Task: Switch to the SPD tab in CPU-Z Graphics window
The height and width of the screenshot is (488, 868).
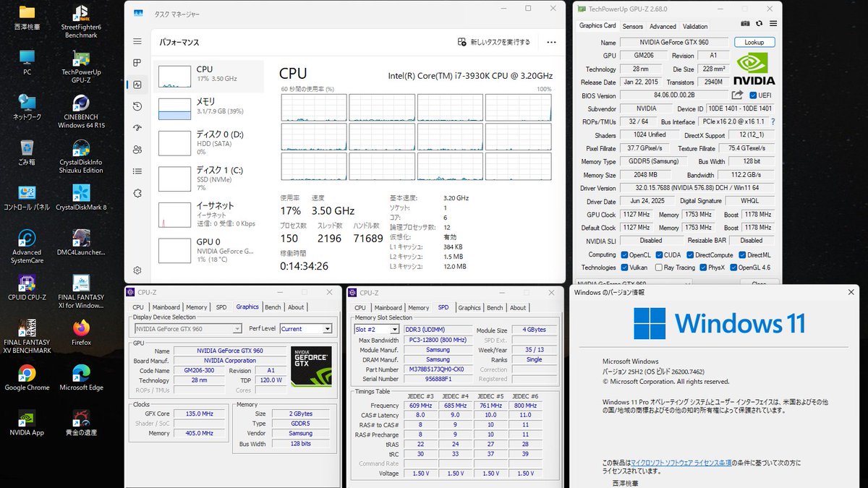Action: pyautogui.click(x=221, y=307)
